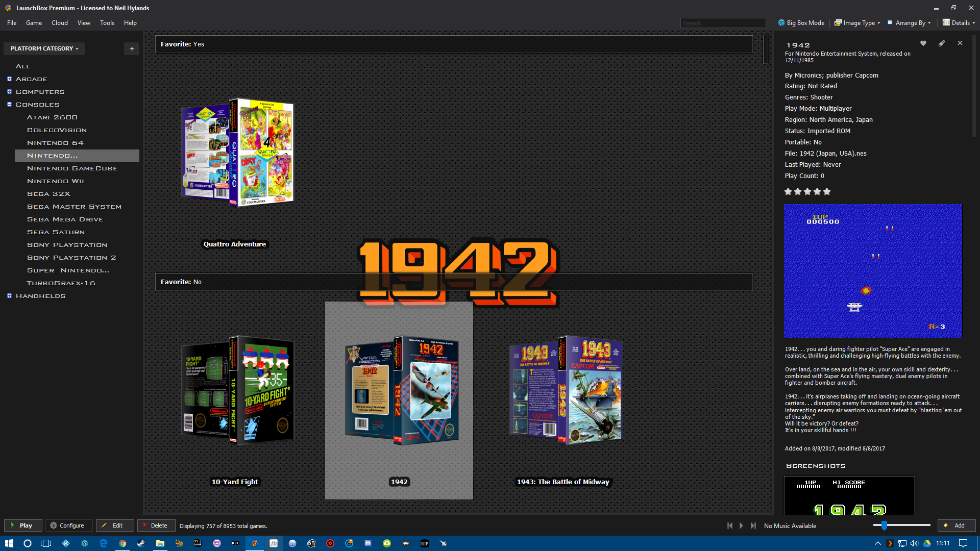This screenshot has height=551, width=980.
Task: Open the Cloud menu
Action: tap(60, 23)
